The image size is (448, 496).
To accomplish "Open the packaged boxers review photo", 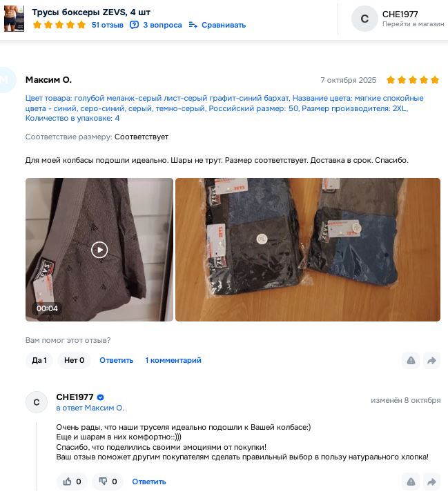I will 308,250.
